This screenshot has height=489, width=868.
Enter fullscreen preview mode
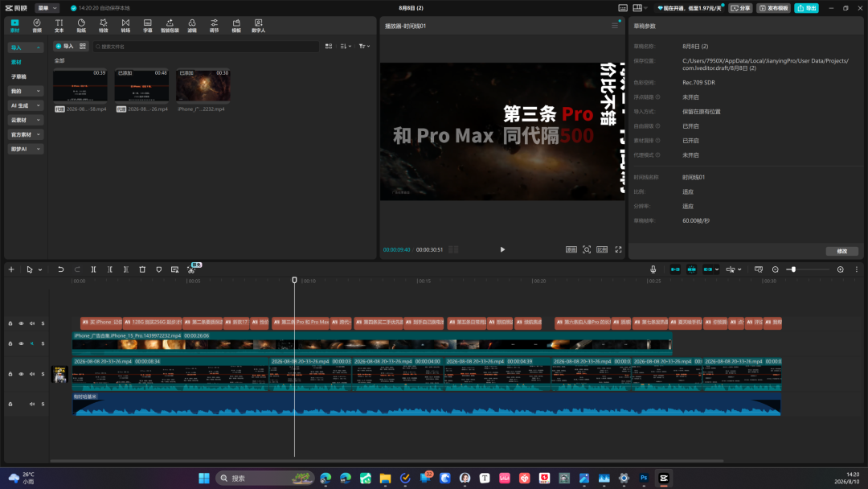pyautogui.click(x=618, y=249)
